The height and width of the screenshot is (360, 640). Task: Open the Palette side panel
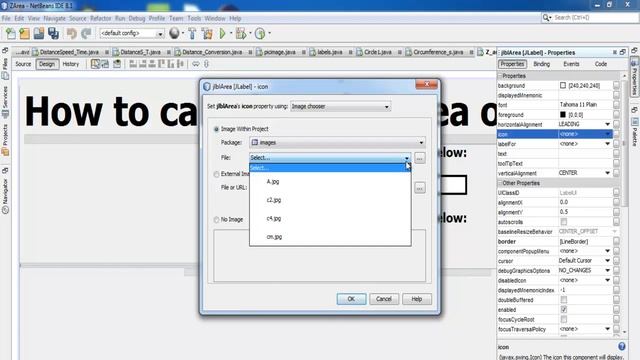pos(635,133)
